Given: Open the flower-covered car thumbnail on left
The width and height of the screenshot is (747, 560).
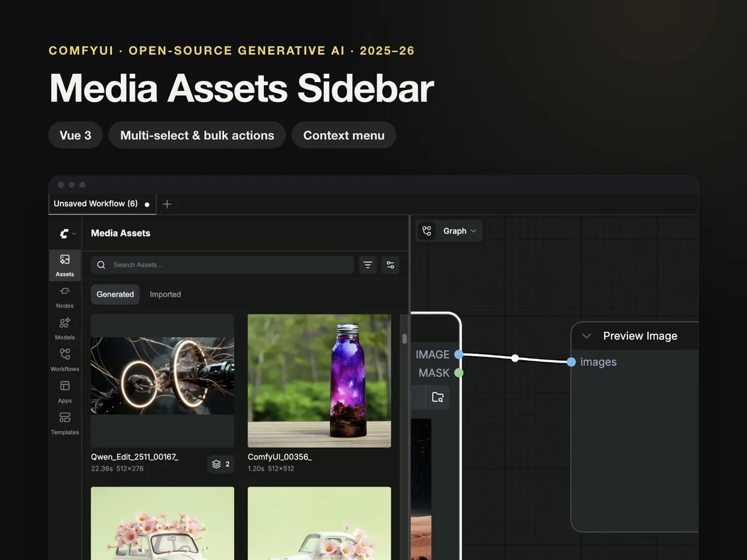Looking at the screenshot, I should pyautogui.click(x=162, y=523).
